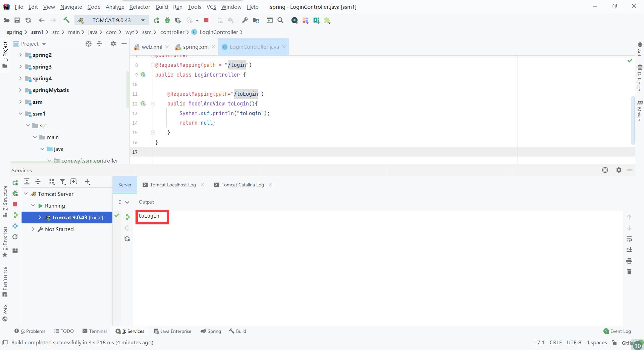The image size is (644, 350).
Task: Open the Run Anything window icon
Action: (269, 20)
